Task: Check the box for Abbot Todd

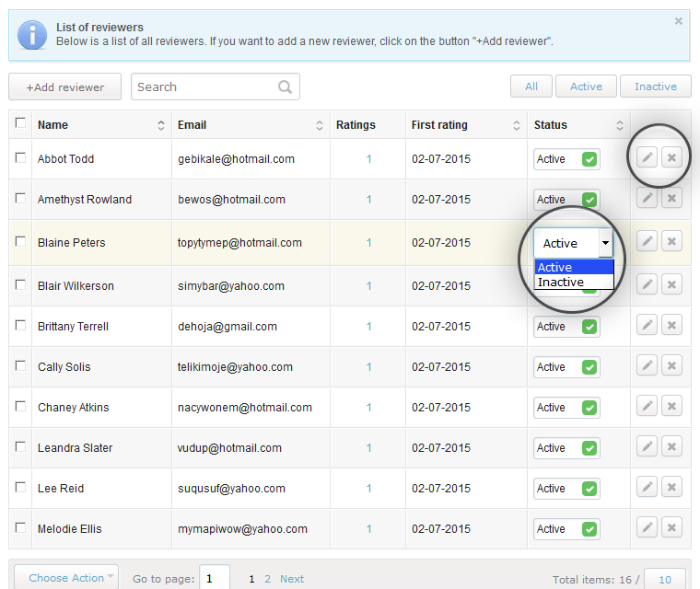Action: 20,157
